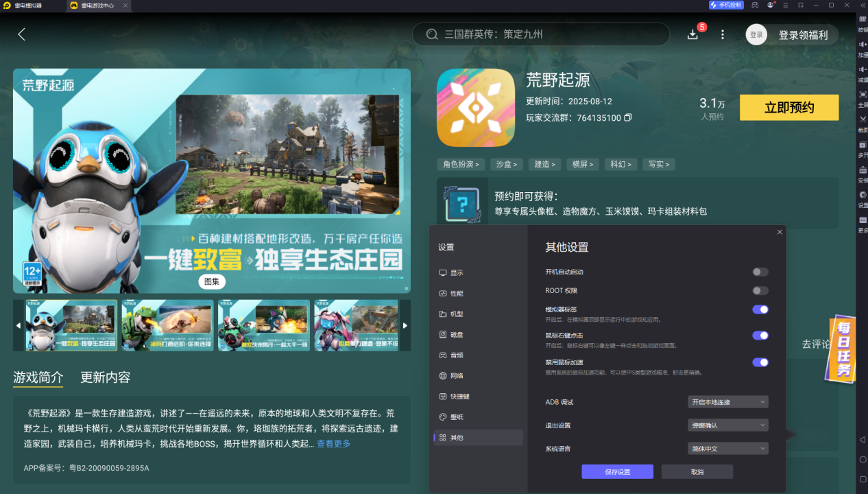The width and height of the screenshot is (868, 494).
Task: Click the 查看更多 link
Action: click(x=333, y=444)
